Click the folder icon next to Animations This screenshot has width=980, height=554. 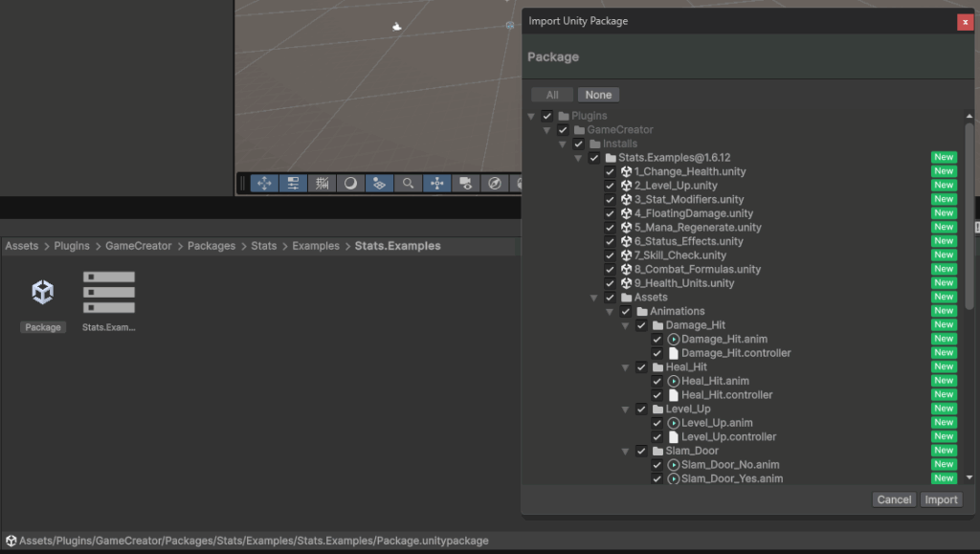point(642,311)
